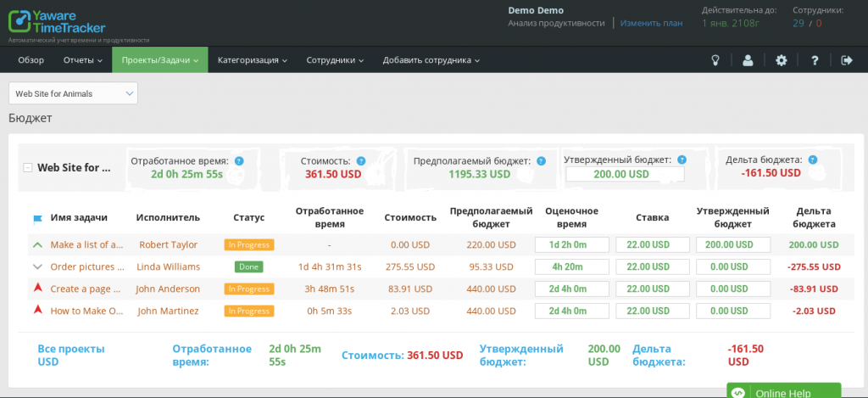Click help icon next to Стоимость
The width and height of the screenshot is (868, 398).
(361, 161)
